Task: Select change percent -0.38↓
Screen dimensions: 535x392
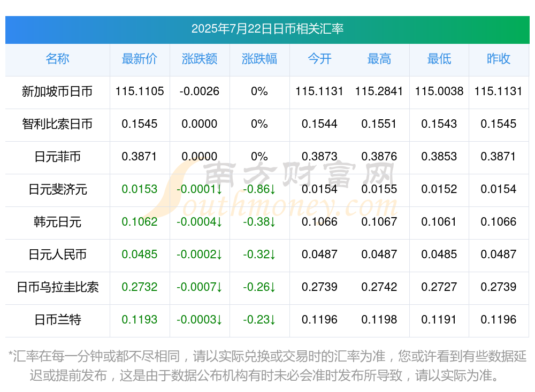Action: [259, 222]
